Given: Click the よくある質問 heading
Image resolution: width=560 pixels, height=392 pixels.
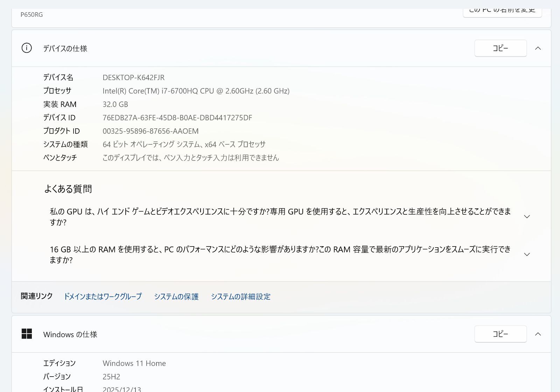Looking at the screenshot, I should click(68, 189).
